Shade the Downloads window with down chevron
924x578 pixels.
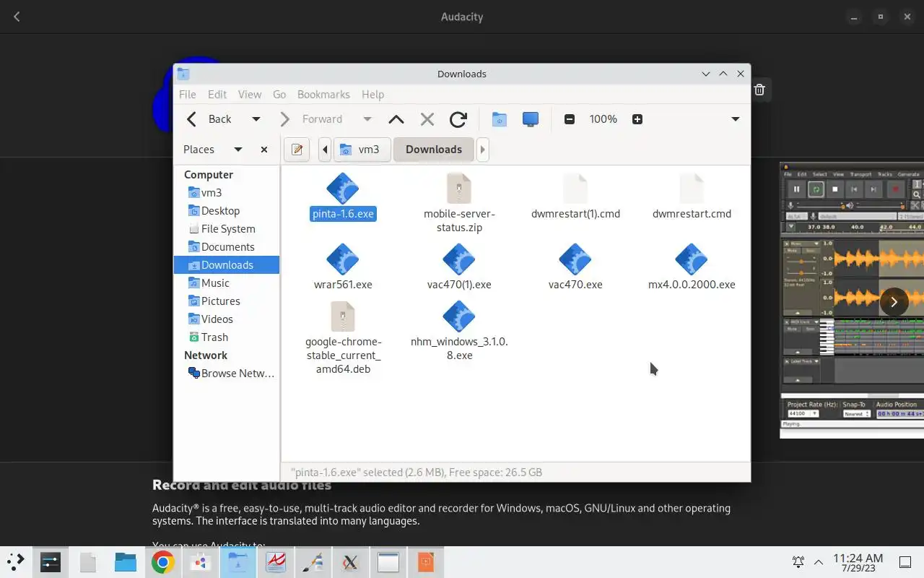pyautogui.click(x=706, y=74)
